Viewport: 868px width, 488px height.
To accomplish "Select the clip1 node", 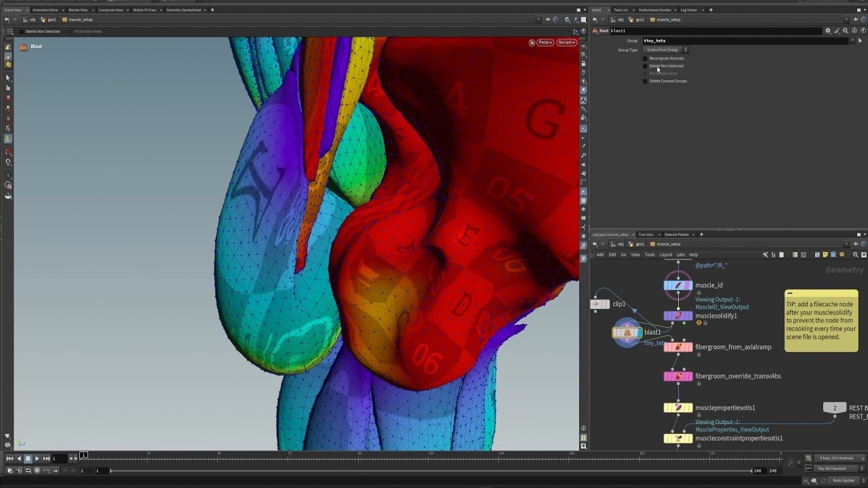I will pyautogui.click(x=600, y=304).
